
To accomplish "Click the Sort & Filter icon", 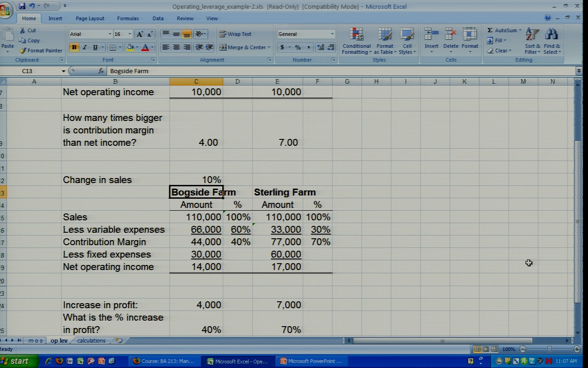I will 532,35.
